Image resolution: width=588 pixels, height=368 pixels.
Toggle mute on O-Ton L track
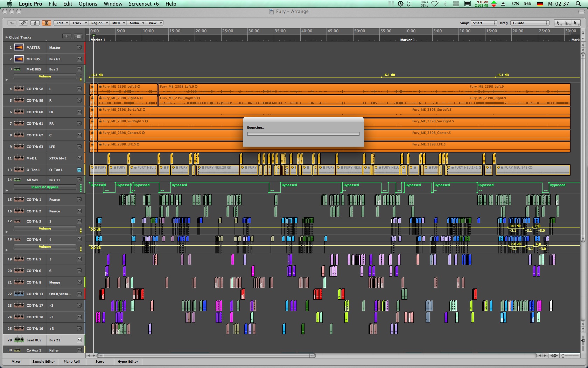coord(79,170)
